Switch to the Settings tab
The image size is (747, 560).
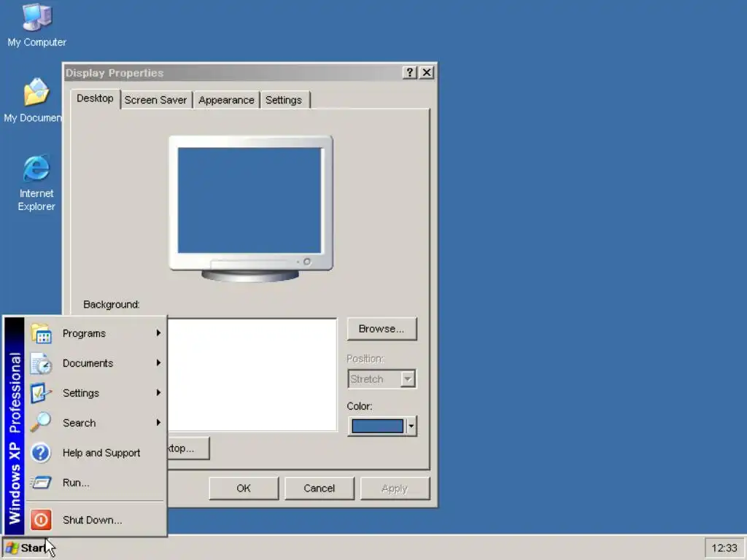point(284,100)
